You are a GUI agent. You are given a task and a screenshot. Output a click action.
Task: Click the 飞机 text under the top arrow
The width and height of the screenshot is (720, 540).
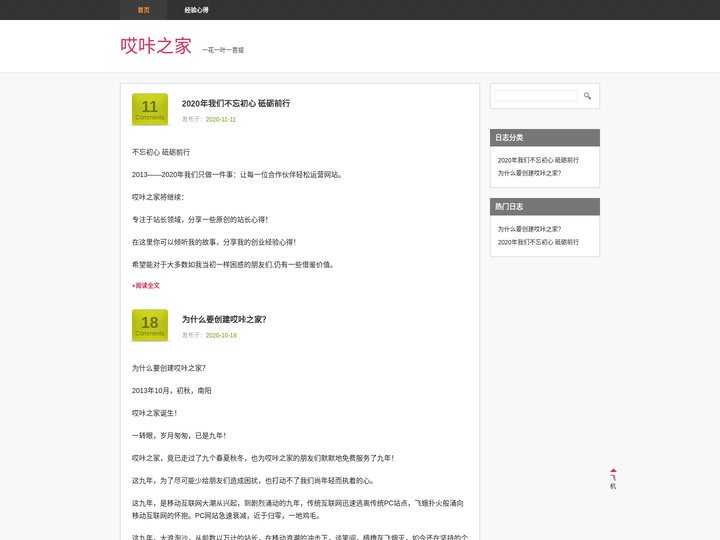pos(613,482)
